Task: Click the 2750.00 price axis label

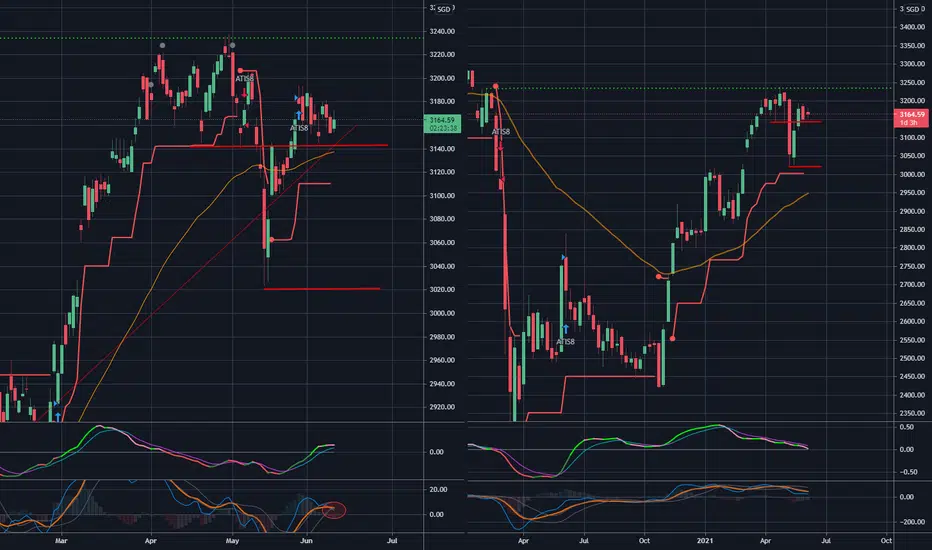Action: click(x=912, y=266)
